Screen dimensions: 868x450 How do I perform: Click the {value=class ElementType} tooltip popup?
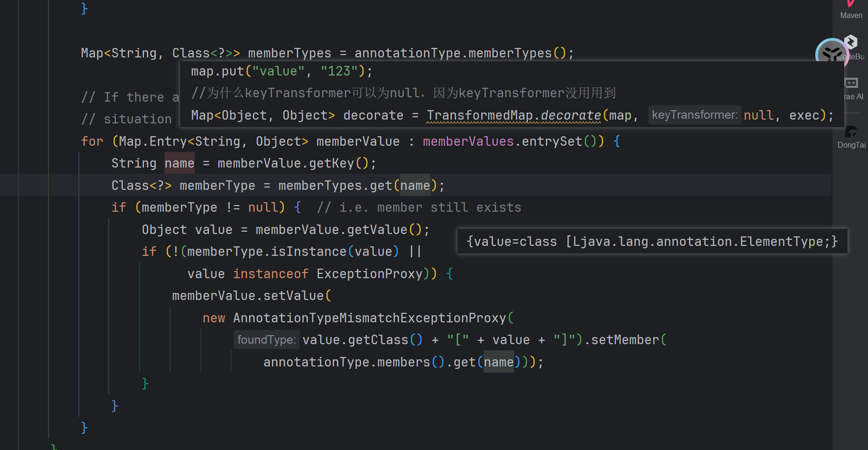click(x=652, y=242)
